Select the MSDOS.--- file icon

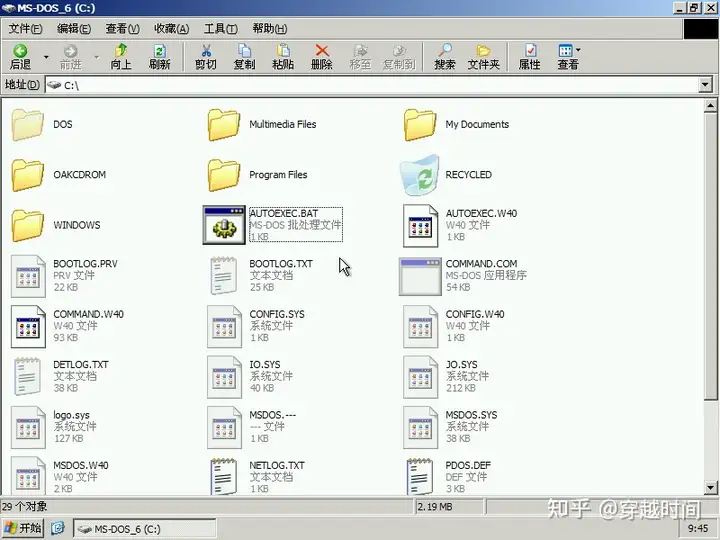tap(224, 428)
